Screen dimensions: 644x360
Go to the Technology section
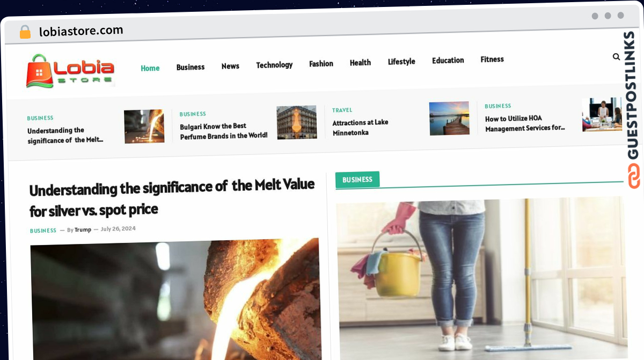(x=274, y=65)
